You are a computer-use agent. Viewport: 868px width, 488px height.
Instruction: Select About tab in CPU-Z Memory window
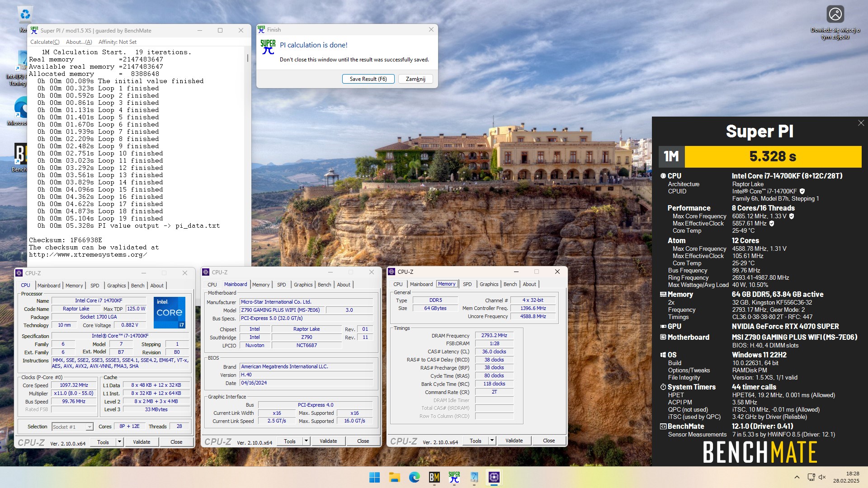(529, 284)
